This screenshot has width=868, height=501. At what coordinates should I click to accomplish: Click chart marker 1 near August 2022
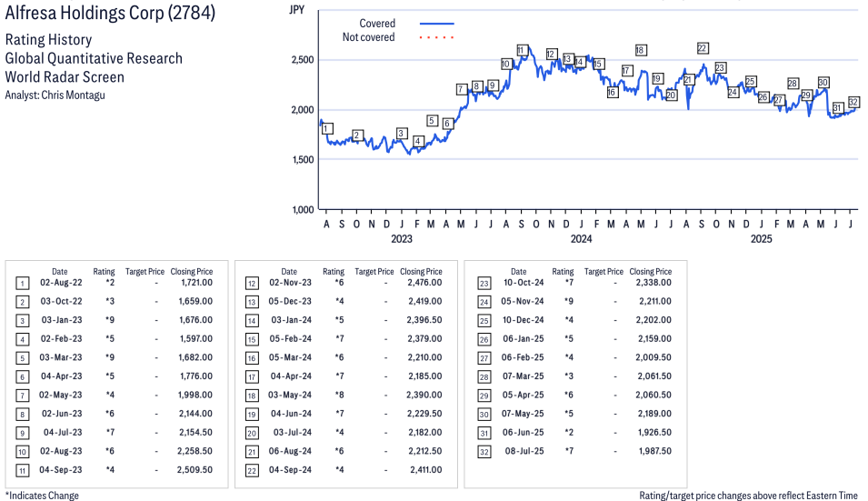[x=326, y=128]
